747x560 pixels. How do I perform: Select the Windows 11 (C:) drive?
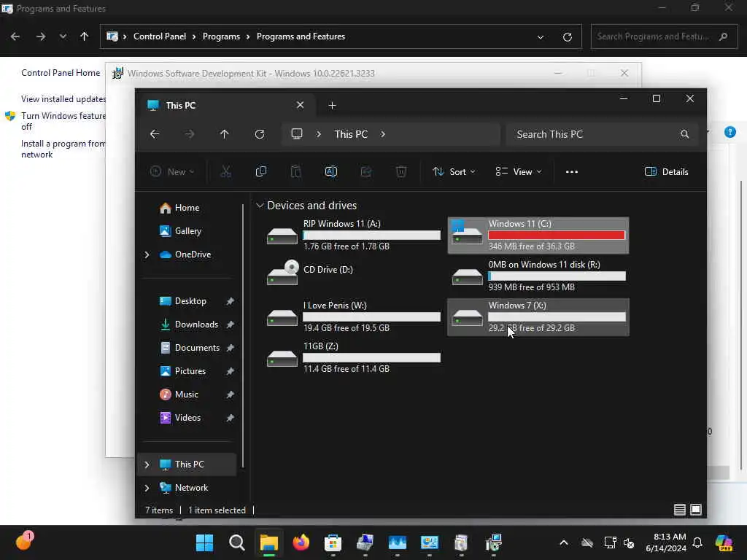coord(538,236)
